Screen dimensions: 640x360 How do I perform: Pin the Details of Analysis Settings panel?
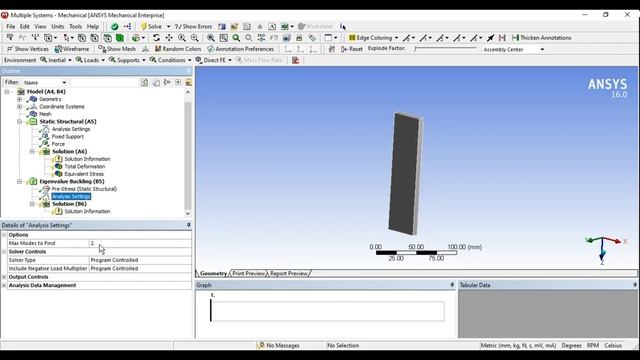click(189, 225)
